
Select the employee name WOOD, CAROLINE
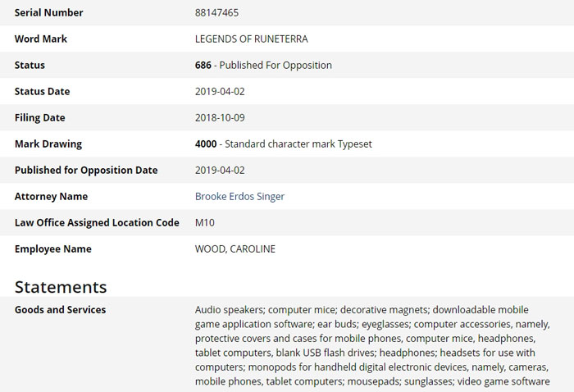[x=235, y=248]
